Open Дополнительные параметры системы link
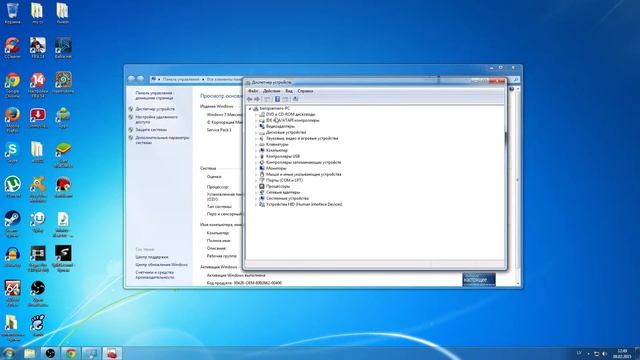The height and width of the screenshot is (360, 640). [x=162, y=140]
